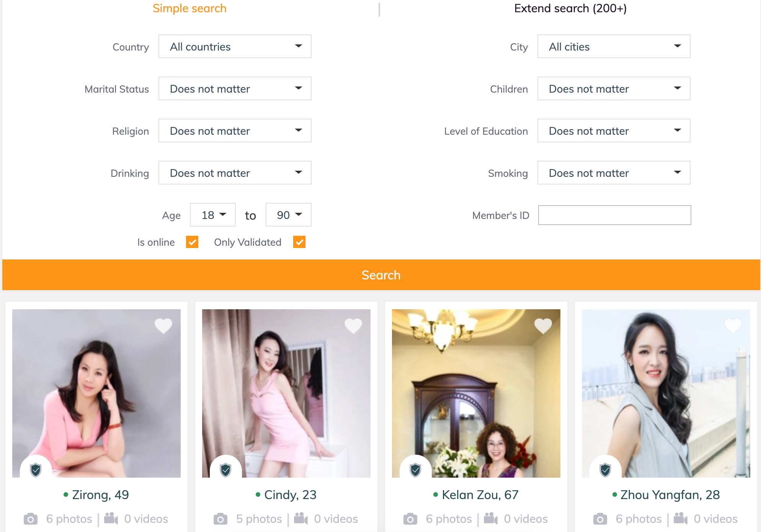Click the camera icon under Zhou Yangfan
The width and height of the screenshot is (761, 532).
(600, 519)
